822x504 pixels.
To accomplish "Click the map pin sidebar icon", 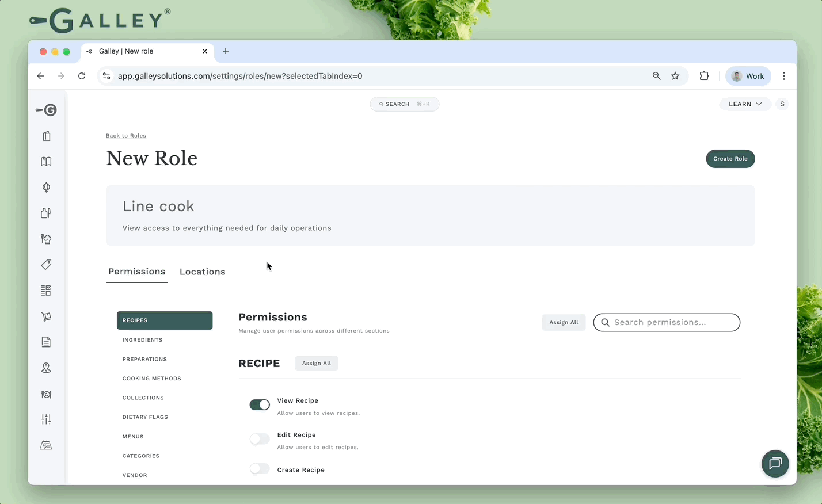I will click(46, 368).
